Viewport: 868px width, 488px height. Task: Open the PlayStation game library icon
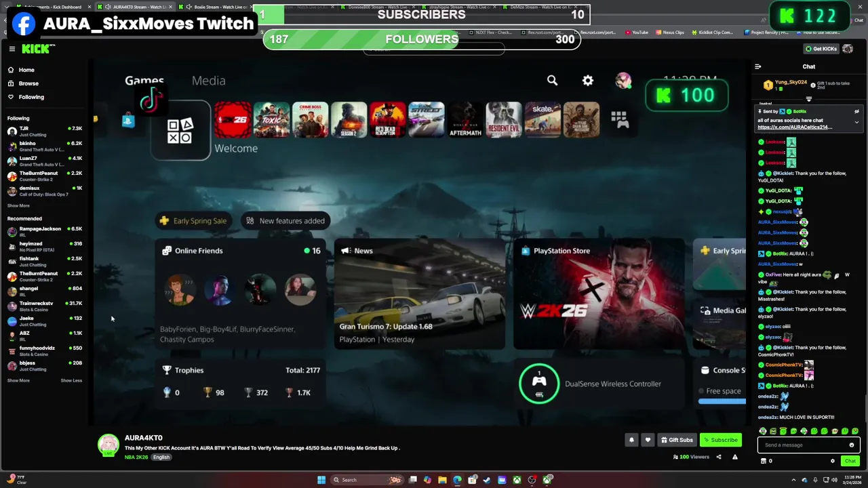(x=619, y=120)
